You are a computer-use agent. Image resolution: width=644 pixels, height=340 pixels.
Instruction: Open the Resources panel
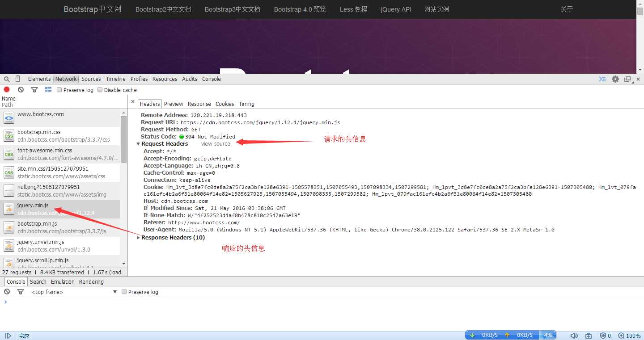click(x=165, y=79)
